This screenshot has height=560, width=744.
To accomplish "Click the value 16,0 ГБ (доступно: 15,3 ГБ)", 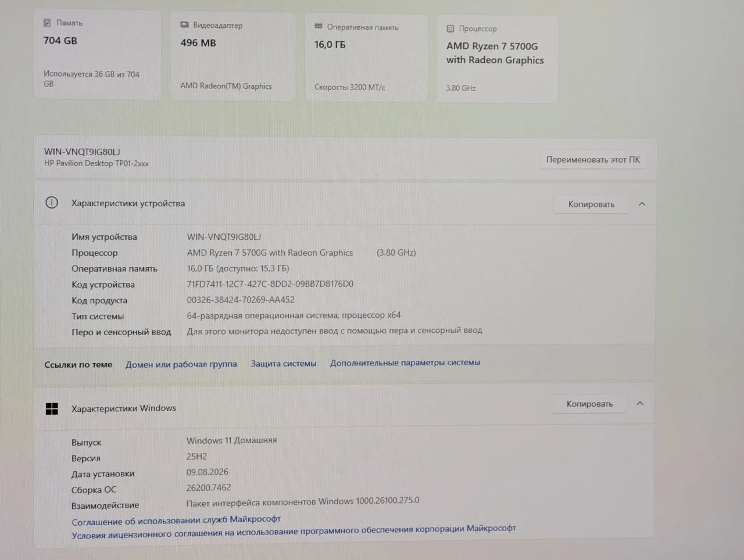I will 238,268.
